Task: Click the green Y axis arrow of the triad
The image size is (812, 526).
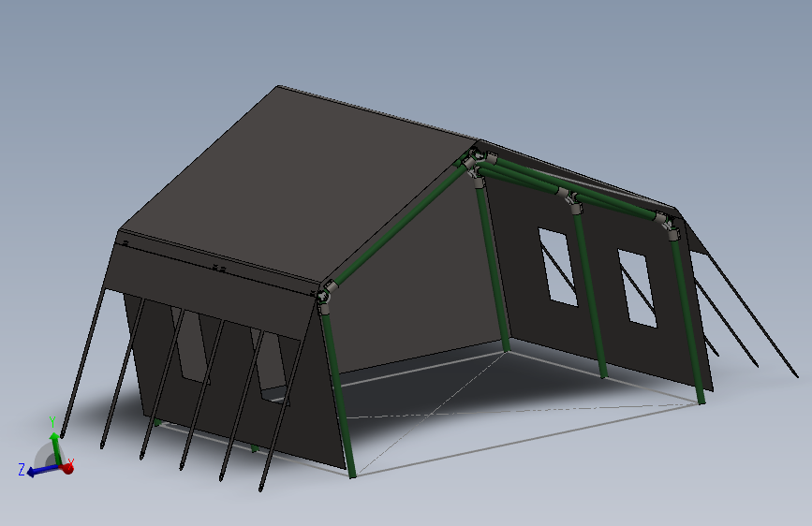Action: [55, 447]
